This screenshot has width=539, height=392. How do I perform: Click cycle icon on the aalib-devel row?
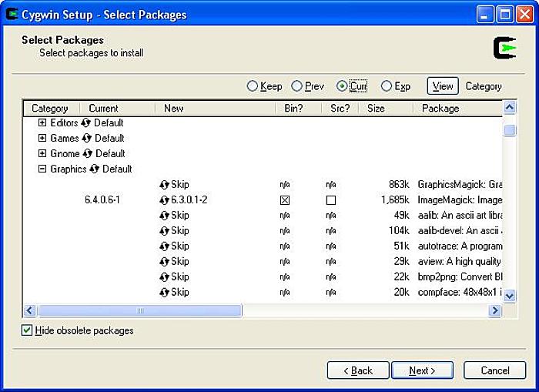tap(164, 231)
